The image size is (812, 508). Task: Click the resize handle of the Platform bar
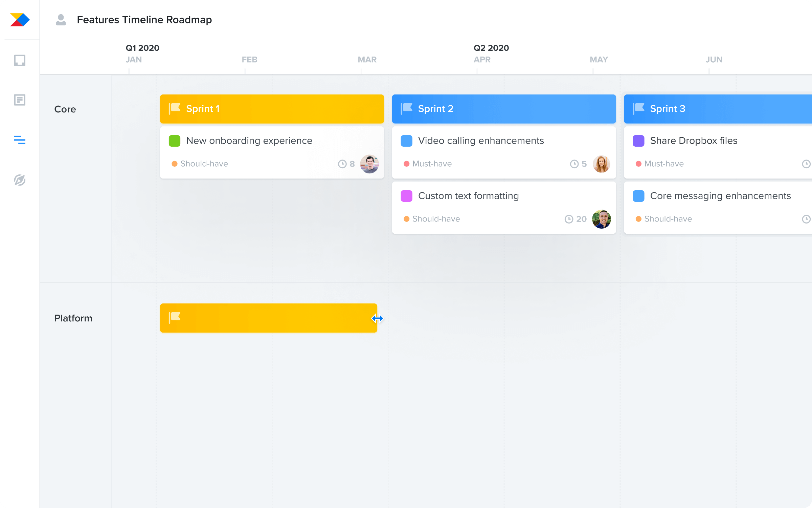(377, 318)
